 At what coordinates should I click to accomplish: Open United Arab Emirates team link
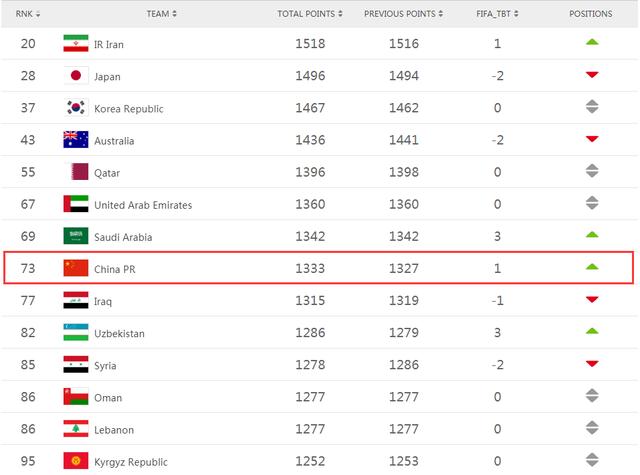point(143,205)
